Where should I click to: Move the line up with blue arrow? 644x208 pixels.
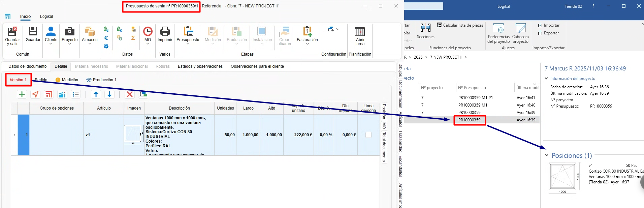click(x=96, y=94)
